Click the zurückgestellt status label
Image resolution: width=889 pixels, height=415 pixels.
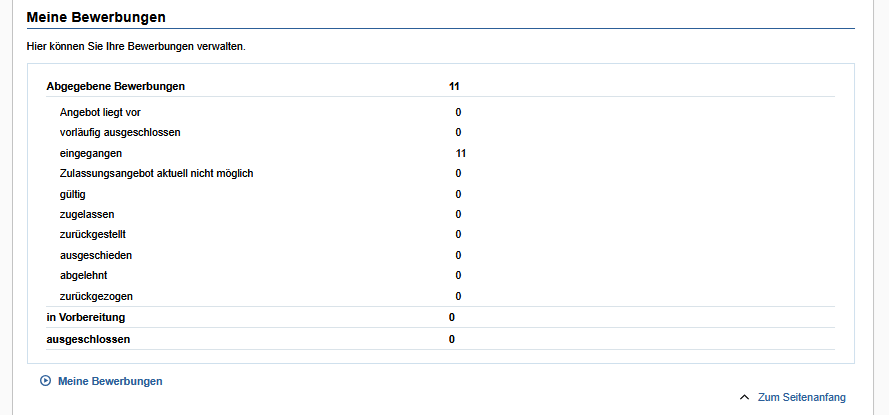tap(93, 234)
